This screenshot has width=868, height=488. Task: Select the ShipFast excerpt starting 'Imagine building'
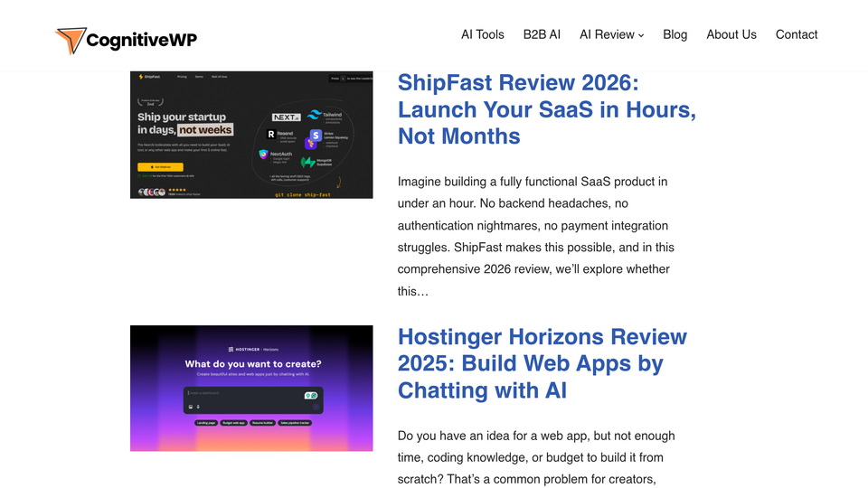(x=536, y=236)
